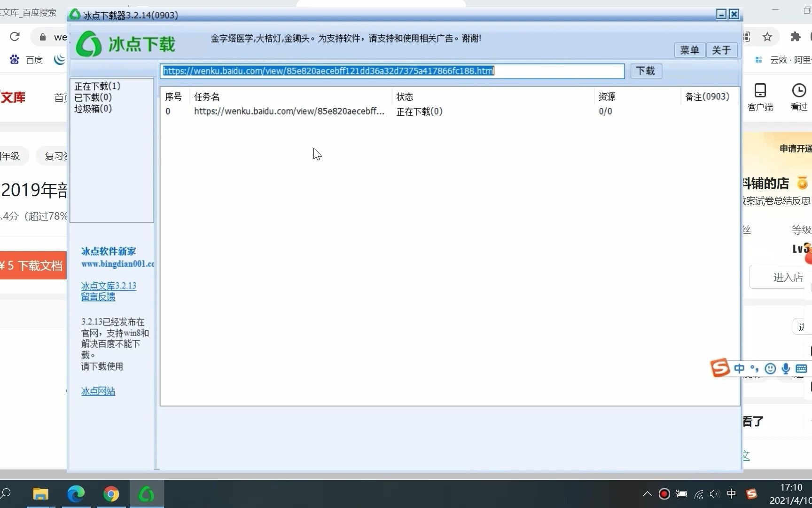Click the 文库 logo on webpage

(x=13, y=97)
